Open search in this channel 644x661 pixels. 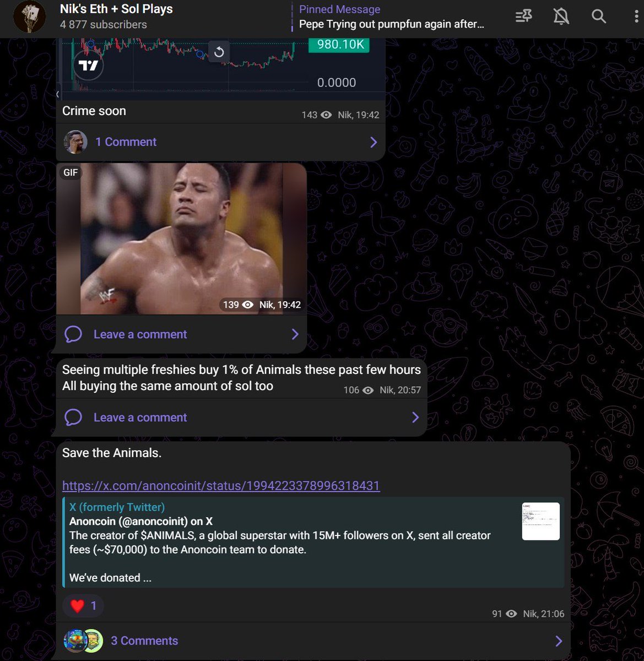pos(599,17)
